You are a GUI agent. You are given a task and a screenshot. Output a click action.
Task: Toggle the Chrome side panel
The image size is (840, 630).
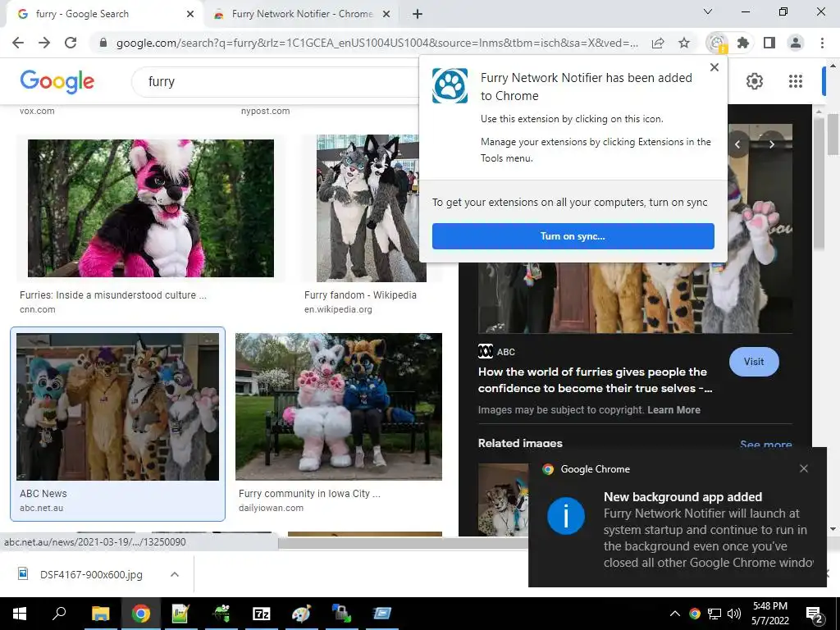(x=769, y=43)
